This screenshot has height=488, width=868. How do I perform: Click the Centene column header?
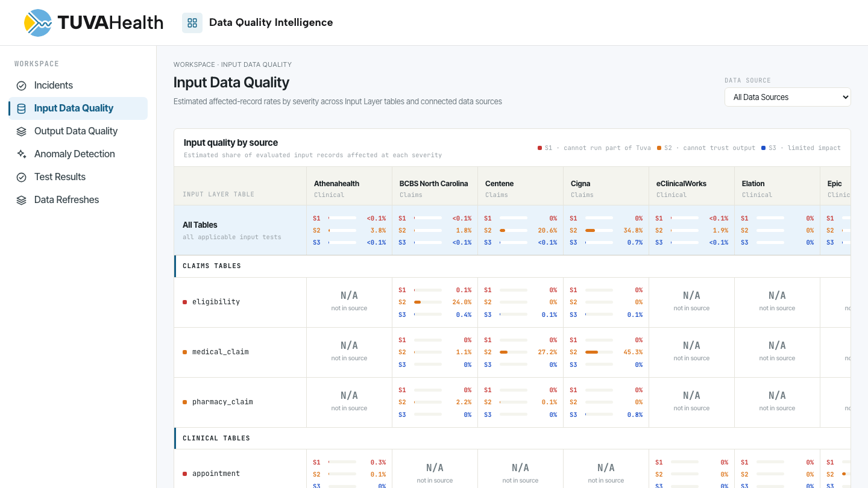click(x=520, y=186)
